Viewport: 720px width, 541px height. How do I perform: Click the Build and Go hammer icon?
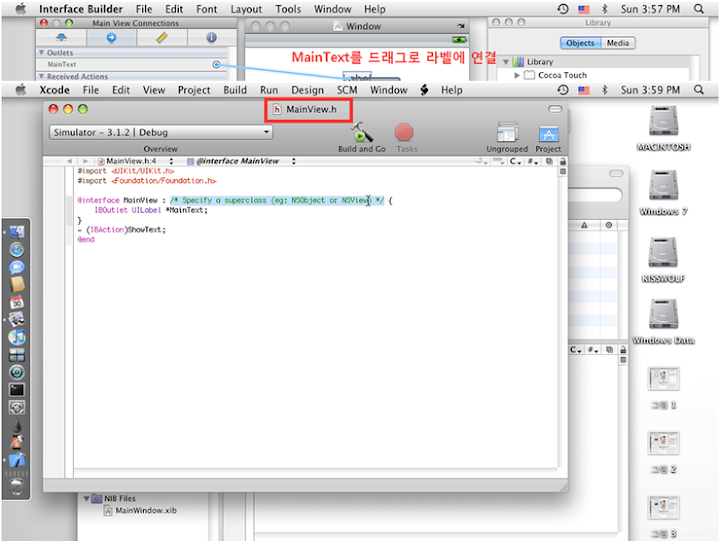tap(362, 133)
